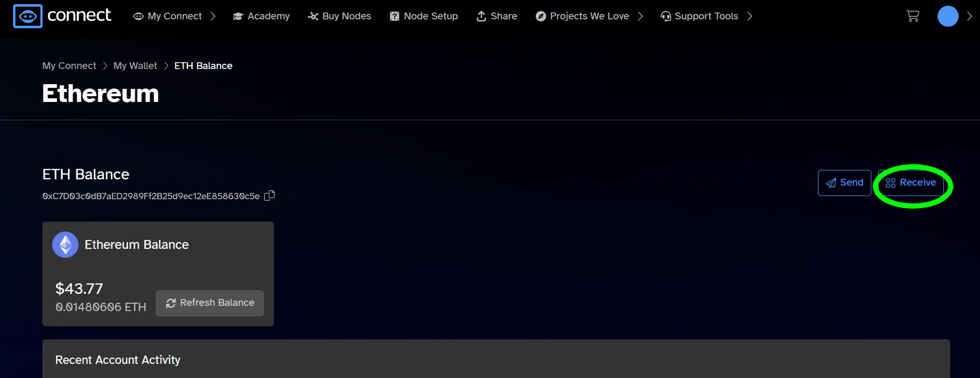Viewport: 980px width, 378px height.
Task: Open the Share menu item
Action: 497,16
